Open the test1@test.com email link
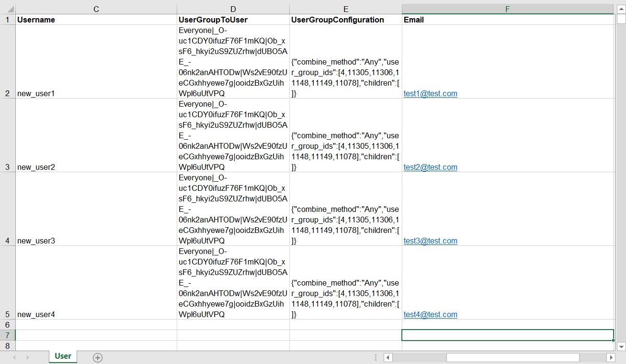626x364 pixels. (430, 94)
